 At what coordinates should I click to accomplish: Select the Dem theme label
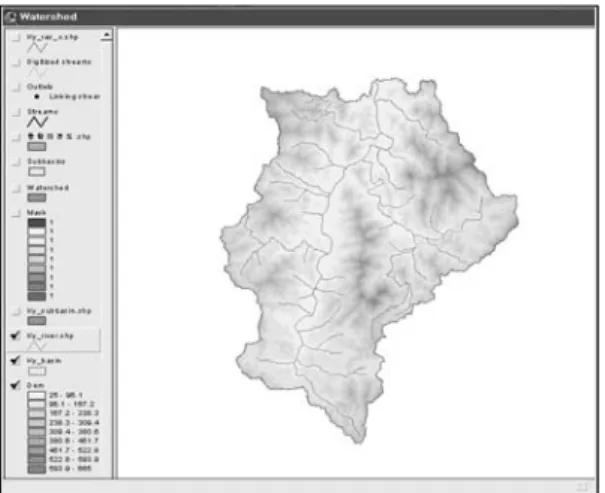pos(35,385)
